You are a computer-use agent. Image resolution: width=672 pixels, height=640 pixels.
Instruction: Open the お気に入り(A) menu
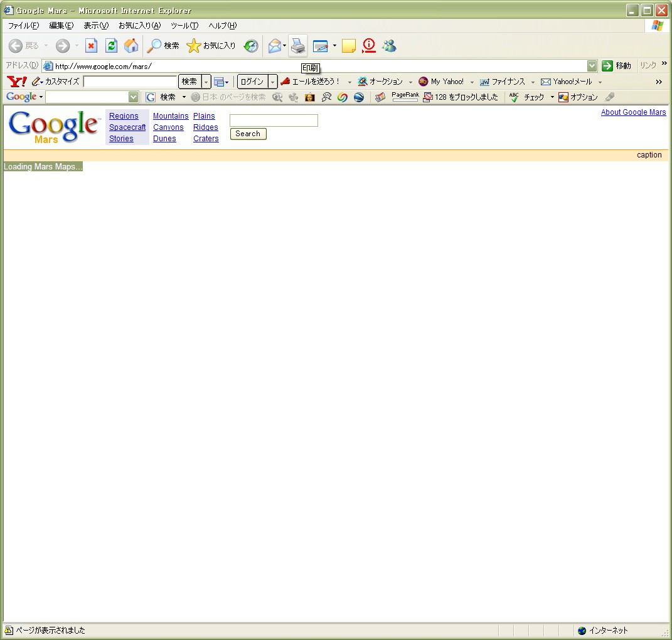(140, 26)
